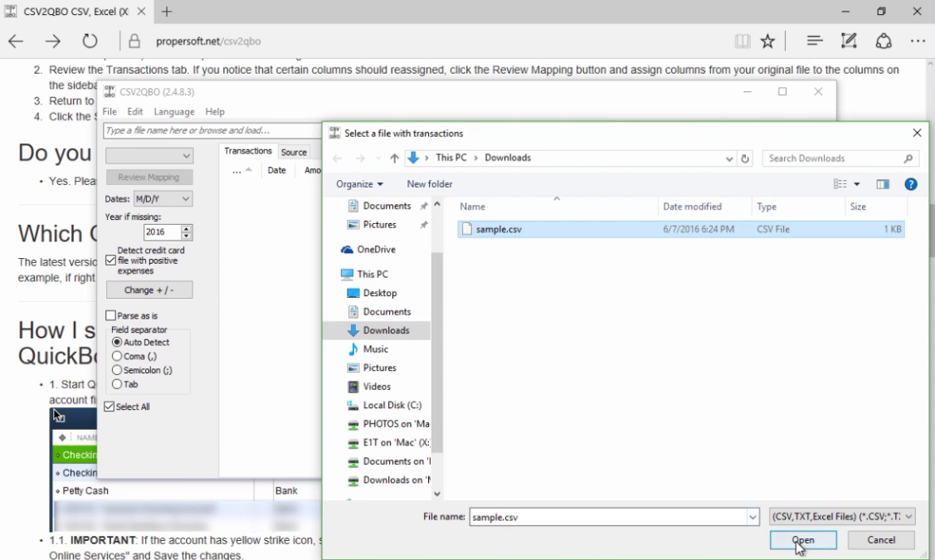Open view options dropdown arrow
Viewport: 935px width, 560px height.
point(857,184)
